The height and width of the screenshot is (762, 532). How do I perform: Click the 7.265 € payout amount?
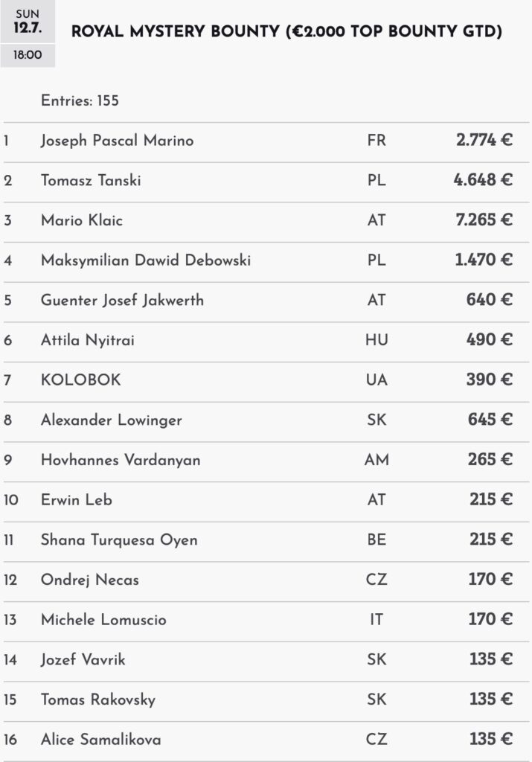click(484, 220)
